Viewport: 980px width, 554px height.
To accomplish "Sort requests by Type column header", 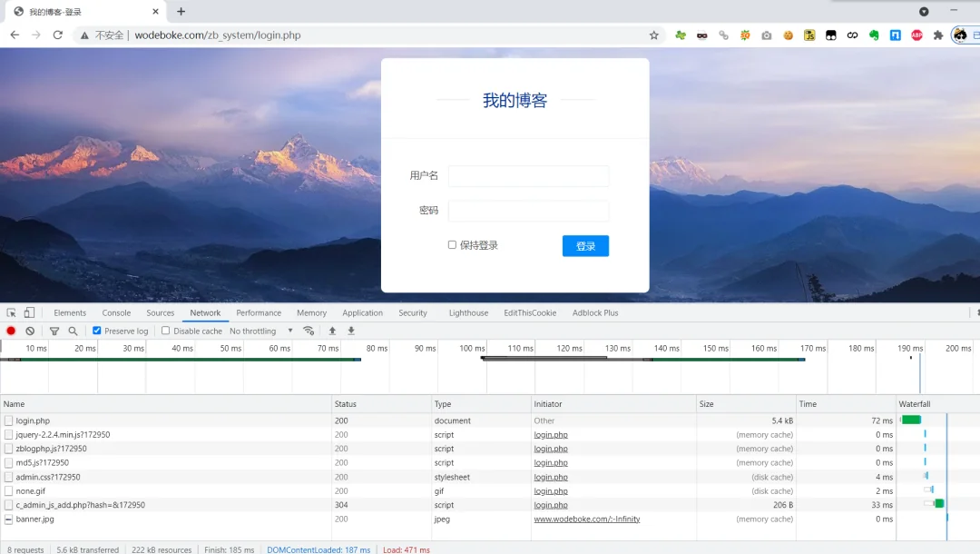I will point(481,404).
